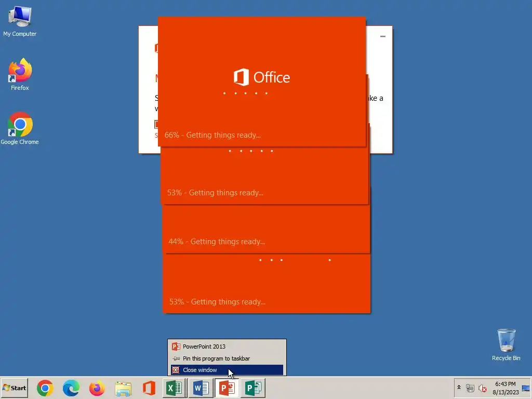Image resolution: width=532 pixels, height=399 pixels.
Task: Click the 66% Getting things ready text
Action: pyautogui.click(x=212, y=135)
